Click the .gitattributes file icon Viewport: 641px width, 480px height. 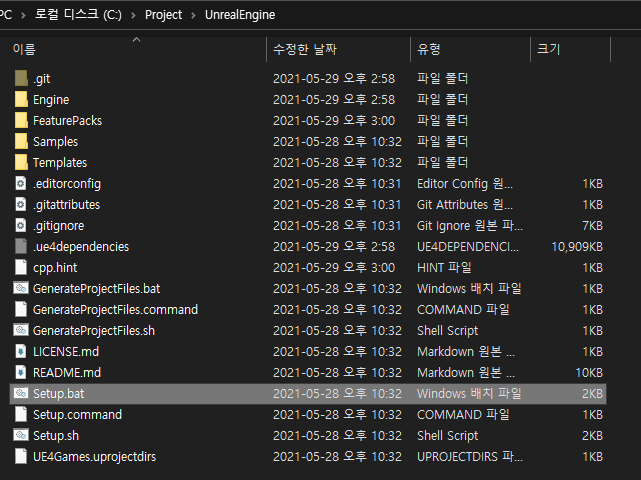21,204
